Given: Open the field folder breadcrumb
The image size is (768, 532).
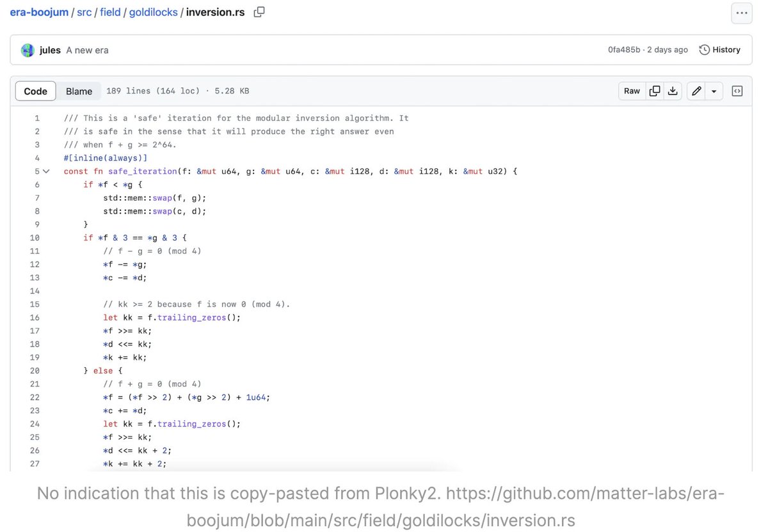Looking at the screenshot, I should click(x=110, y=12).
